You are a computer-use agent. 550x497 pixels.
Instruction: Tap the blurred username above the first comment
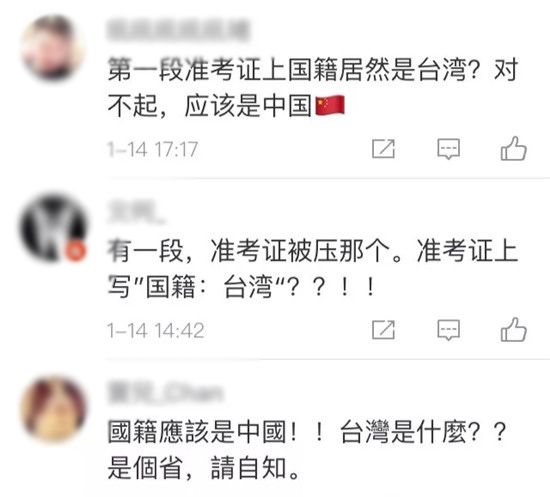(x=178, y=31)
